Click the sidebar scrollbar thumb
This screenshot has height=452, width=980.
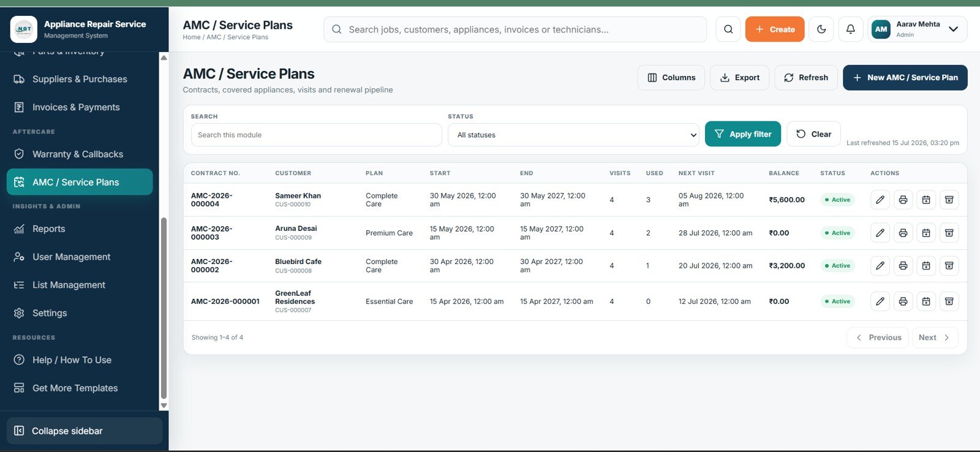pyautogui.click(x=164, y=308)
